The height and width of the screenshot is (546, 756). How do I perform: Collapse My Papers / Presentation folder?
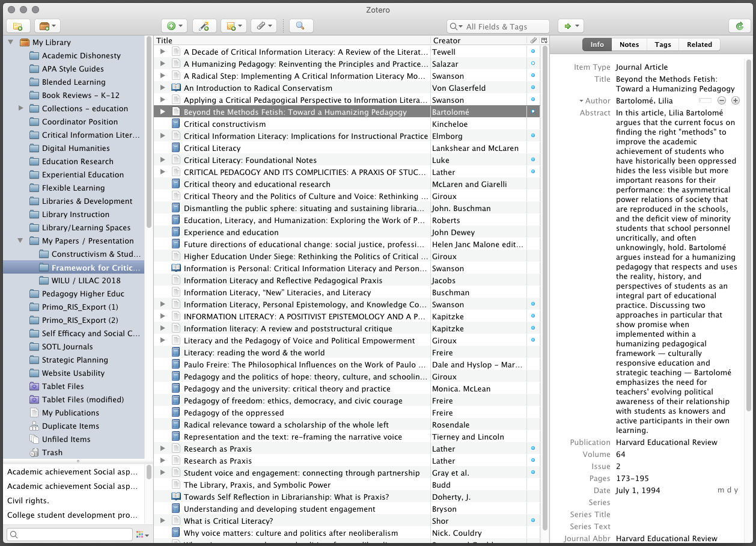[x=21, y=241]
